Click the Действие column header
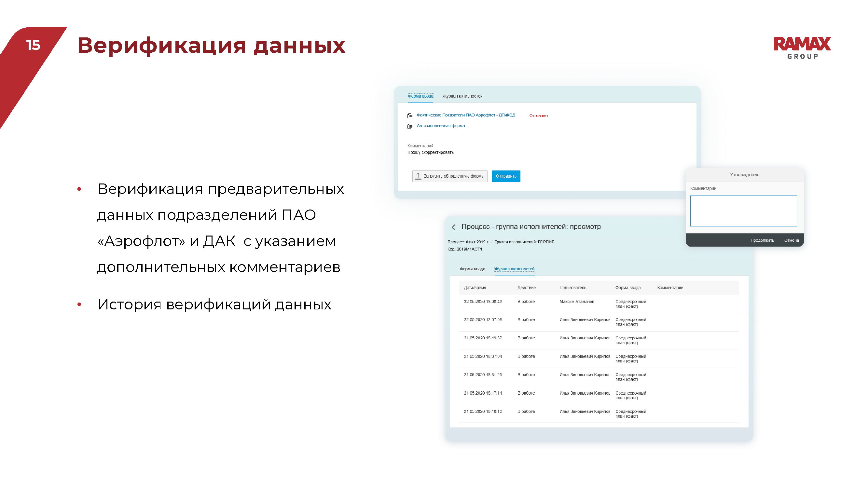868x488 pixels. (527, 288)
